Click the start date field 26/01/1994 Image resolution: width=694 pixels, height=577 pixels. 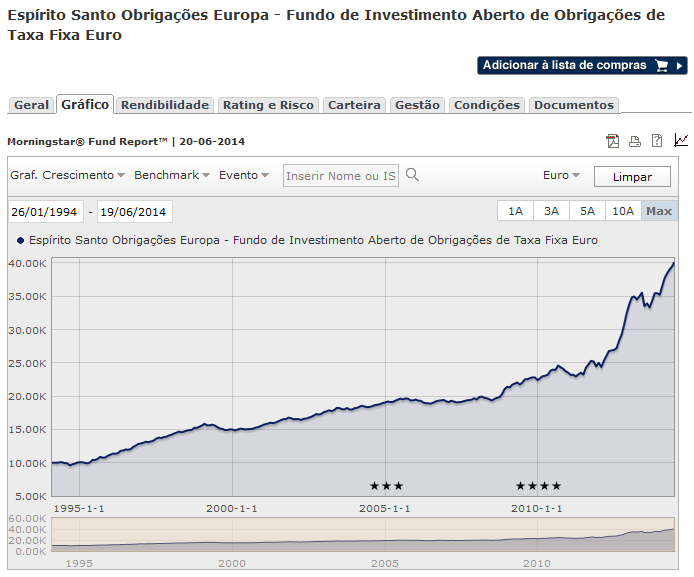(x=45, y=212)
